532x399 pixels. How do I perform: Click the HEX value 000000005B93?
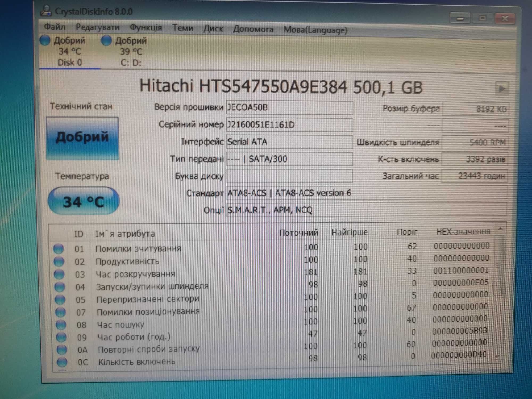pos(459,331)
